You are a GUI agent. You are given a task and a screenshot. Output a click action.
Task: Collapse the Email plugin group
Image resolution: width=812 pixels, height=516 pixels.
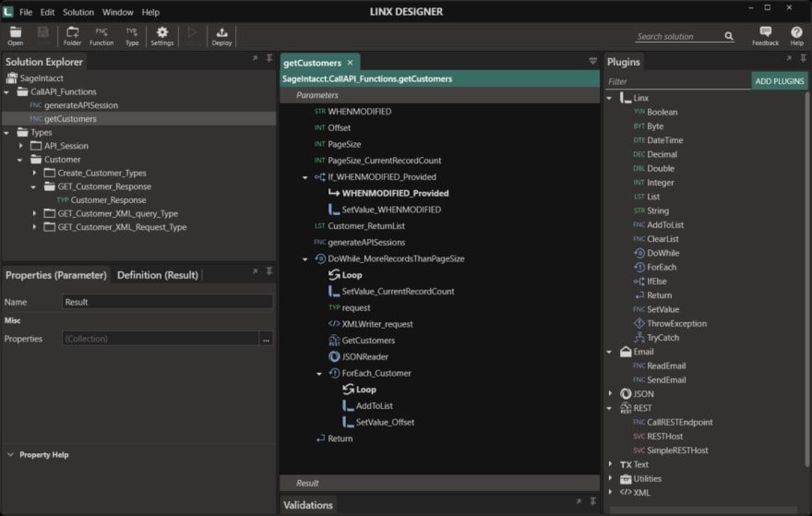(610, 352)
